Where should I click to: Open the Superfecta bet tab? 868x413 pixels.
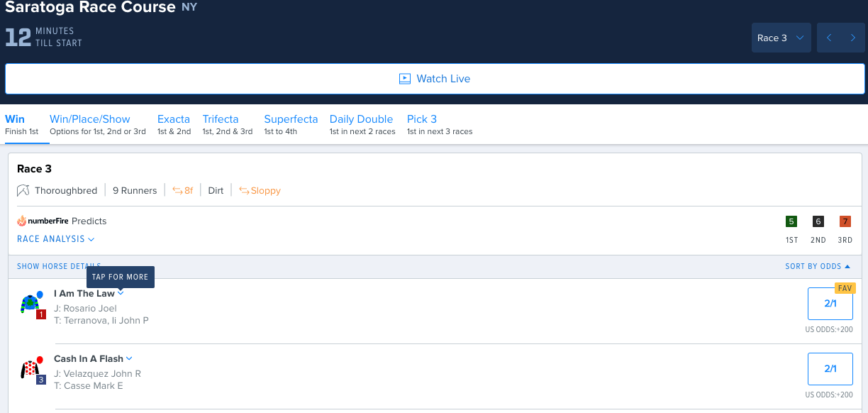point(291,124)
